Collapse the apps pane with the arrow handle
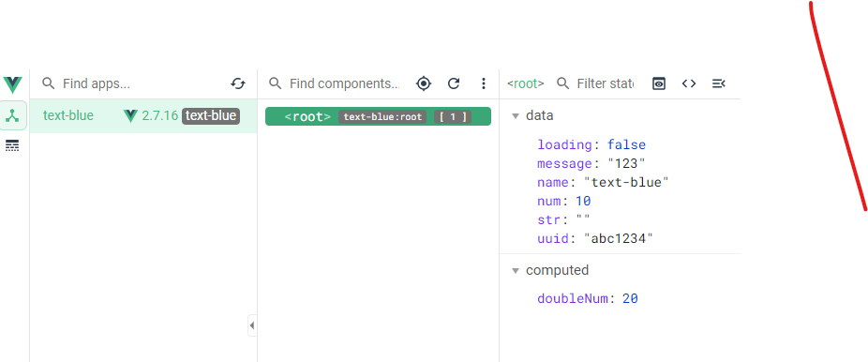The width and height of the screenshot is (868, 362). [252, 325]
